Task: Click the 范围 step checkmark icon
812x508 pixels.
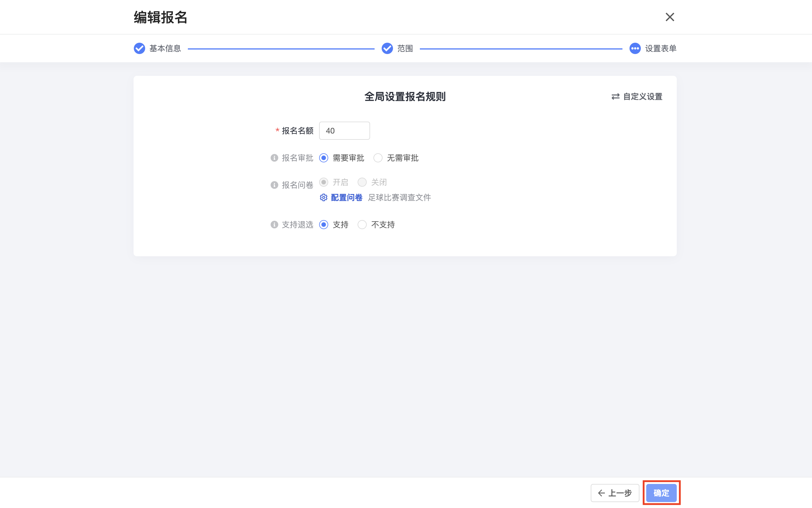Action: (x=387, y=48)
